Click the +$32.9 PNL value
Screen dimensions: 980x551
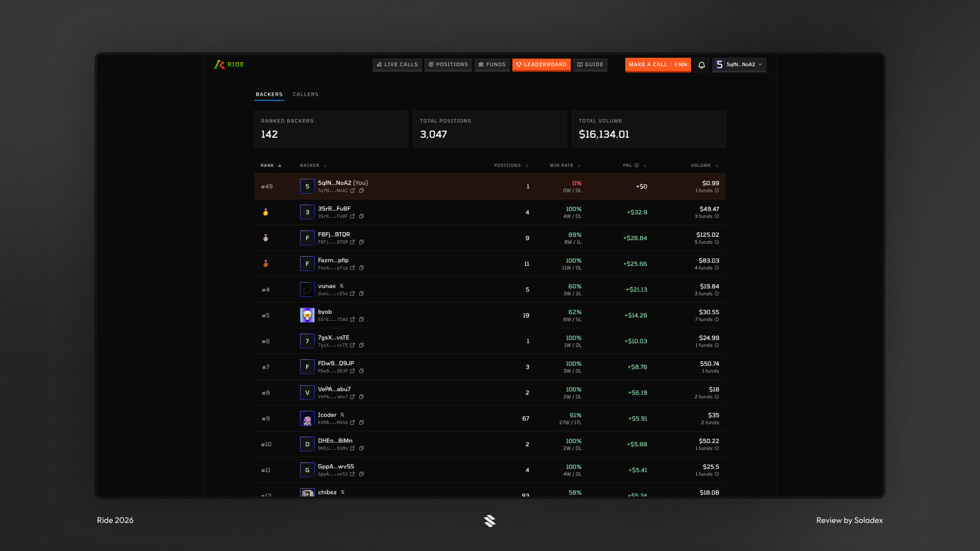[x=637, y=212]
